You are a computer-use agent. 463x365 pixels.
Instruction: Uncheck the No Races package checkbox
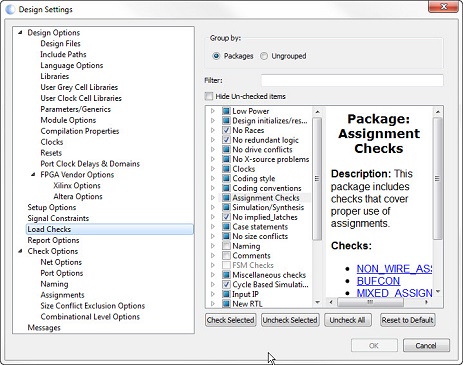pos(226,130)
